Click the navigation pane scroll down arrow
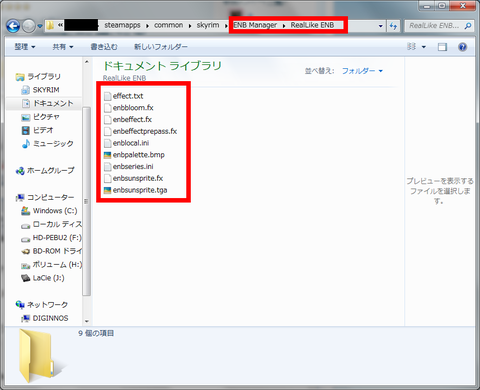Viewport: 480px width, 390px height. coord(87,321)
